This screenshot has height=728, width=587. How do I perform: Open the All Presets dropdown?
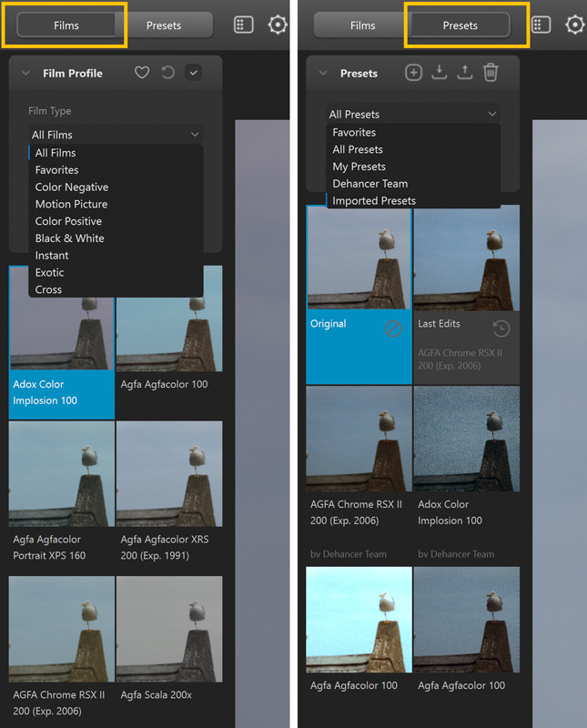(413, 114)
